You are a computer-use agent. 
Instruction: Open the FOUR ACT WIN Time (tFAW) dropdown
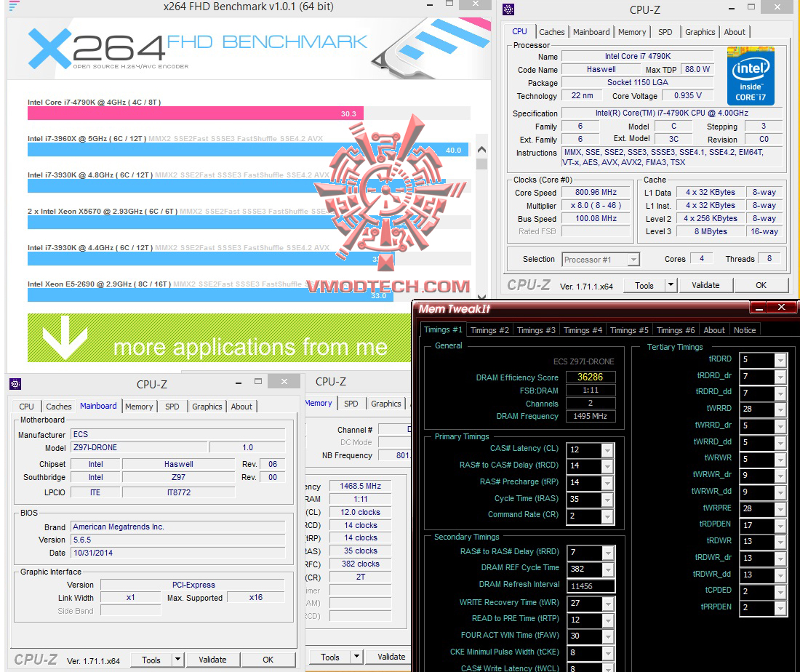click(x=608, y=636)
